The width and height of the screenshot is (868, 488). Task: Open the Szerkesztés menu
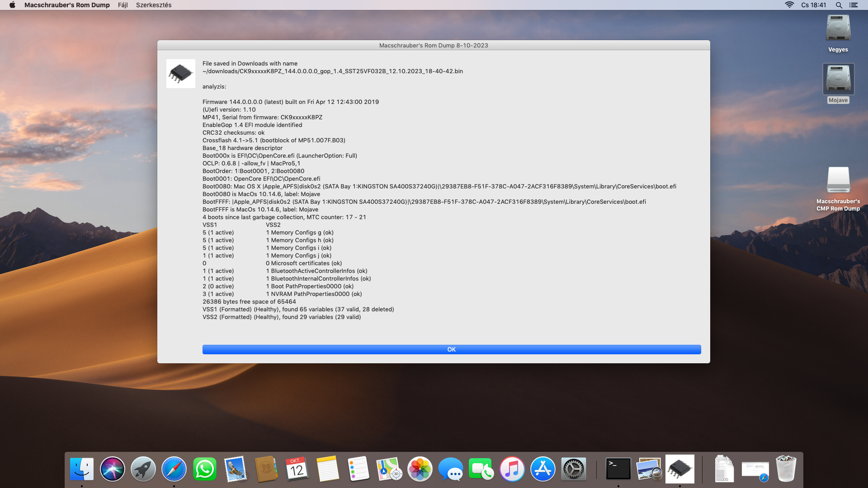[154, 5]
